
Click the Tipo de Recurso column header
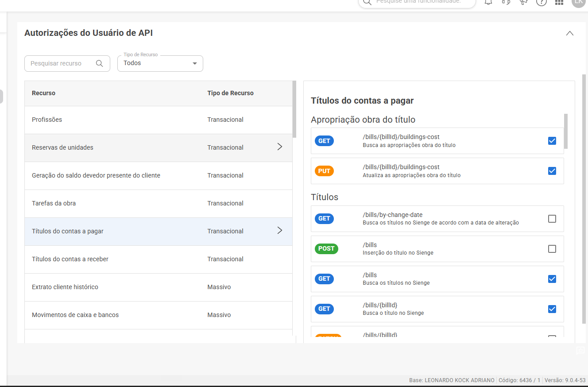pos(230,93)
